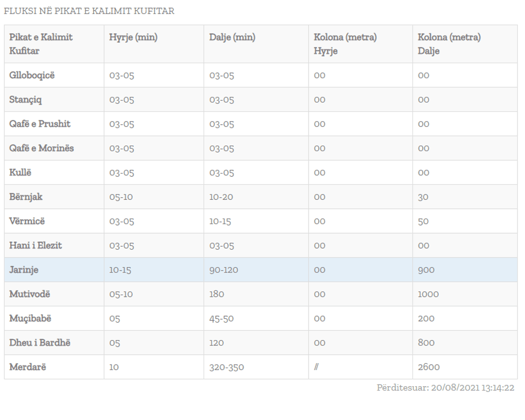Select the Dheu i Bardhë row name
The image size is (525, 420).
[x=40, y=343]
